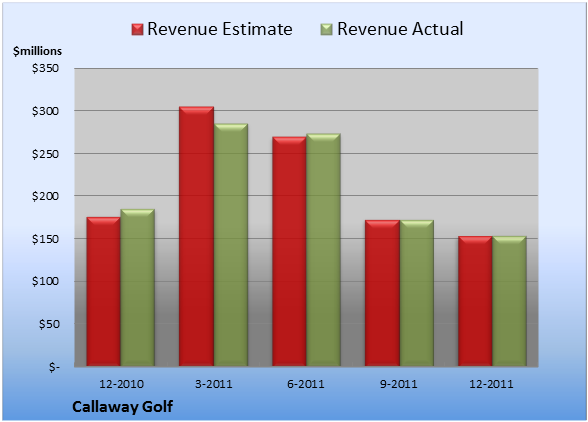Select the 12-2010 category label
This screenshot has width=588, height=422.
point(121,384)
